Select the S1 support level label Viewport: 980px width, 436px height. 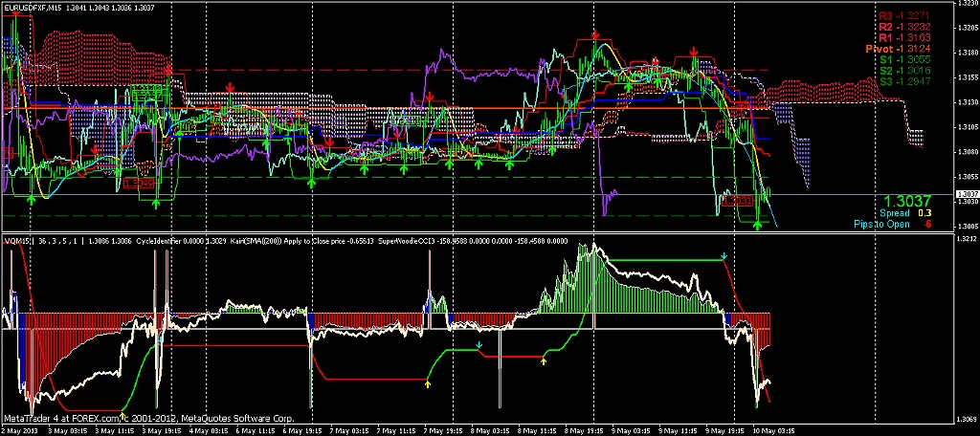point(918,59)
